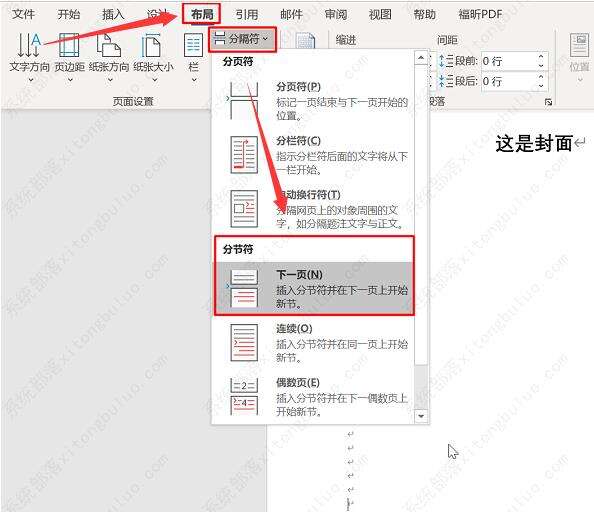
Task: Open the 福昕PDF tab
Action: 480,14
